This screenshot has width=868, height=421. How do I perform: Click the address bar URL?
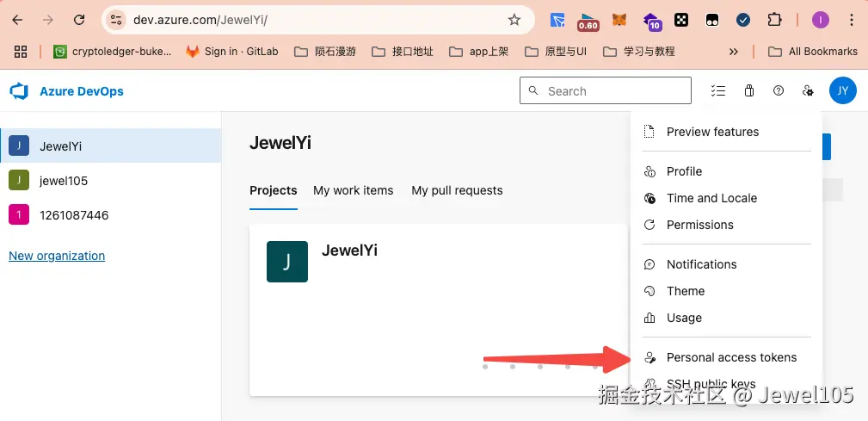point(200,21)
